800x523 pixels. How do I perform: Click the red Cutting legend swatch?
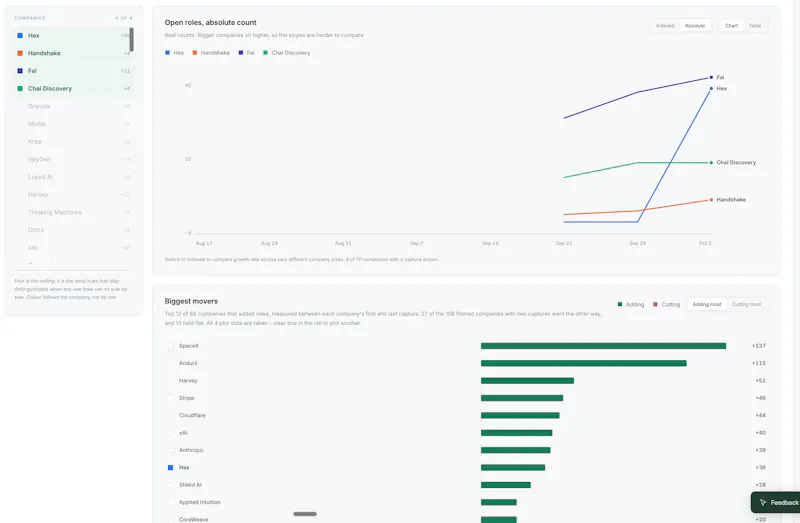[655, 305]
